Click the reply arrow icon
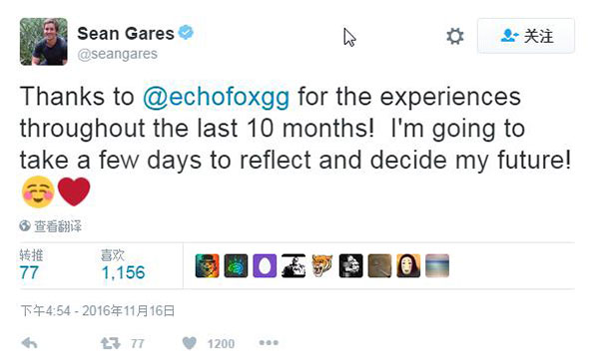 (x=29, y=343)
